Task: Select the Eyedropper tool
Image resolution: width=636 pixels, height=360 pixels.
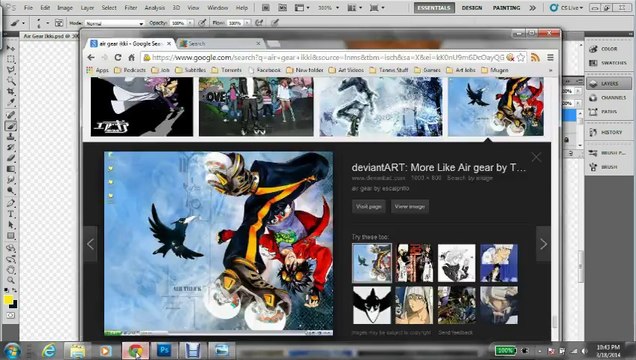Action: tap(11, 103)
